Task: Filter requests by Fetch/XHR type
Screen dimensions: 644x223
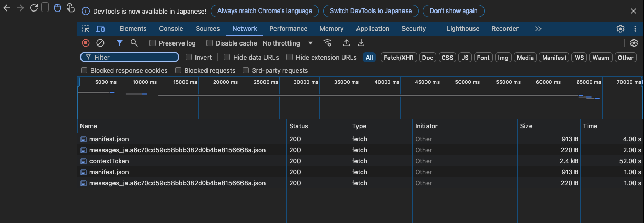Action: pos(399,58)
